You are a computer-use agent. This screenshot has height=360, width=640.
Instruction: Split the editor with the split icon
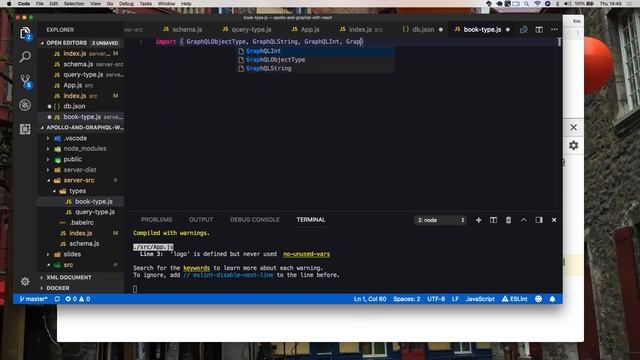[x=539, y=29]
